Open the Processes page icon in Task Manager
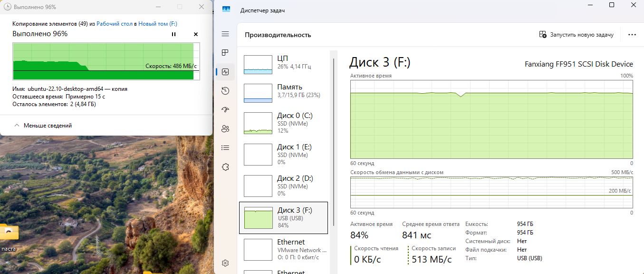Screen dimensions: 644x274 point(225,52)
